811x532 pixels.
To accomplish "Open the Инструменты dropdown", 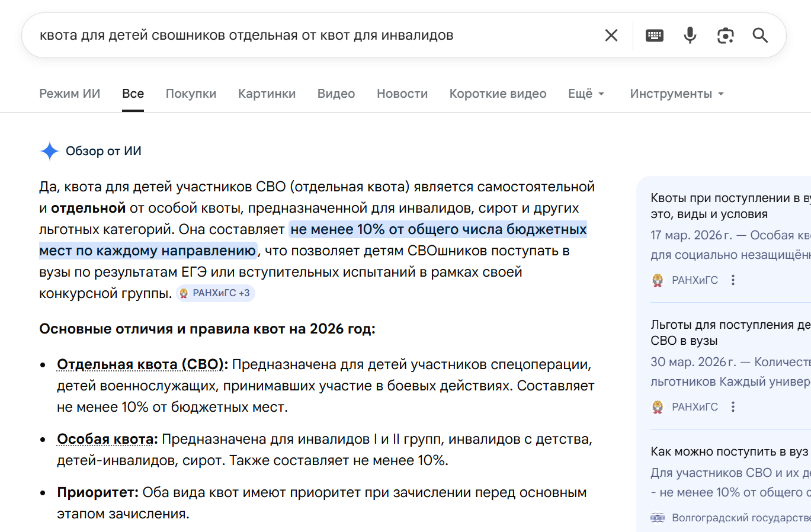I will click(x=677, y=94).
